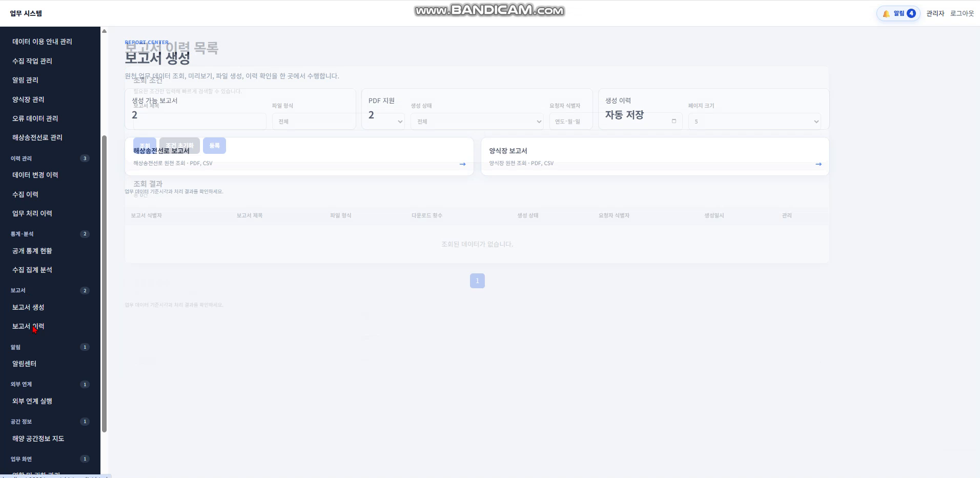Collapse the 보고서 sidebar group
Screen dimensions: 980x478
pyautogui.click(x=50, y=290)
